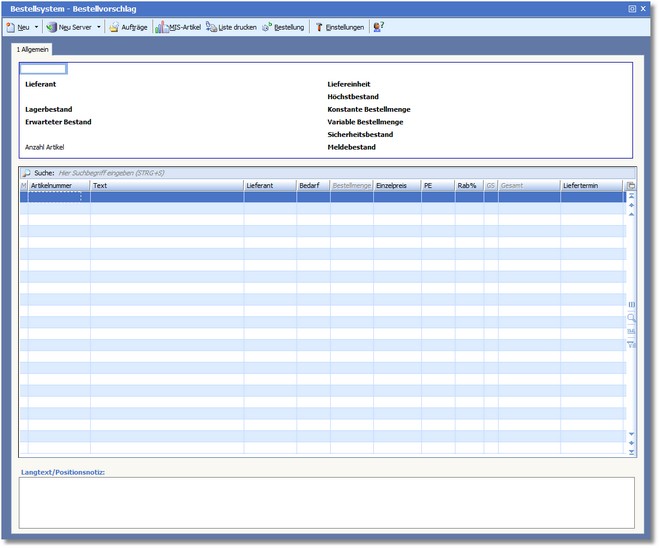The height and width of the screenshot is (548, 659).
Task: Jump to last record arrow in grid
Action: pyautogui.click(x=631, y=452)
